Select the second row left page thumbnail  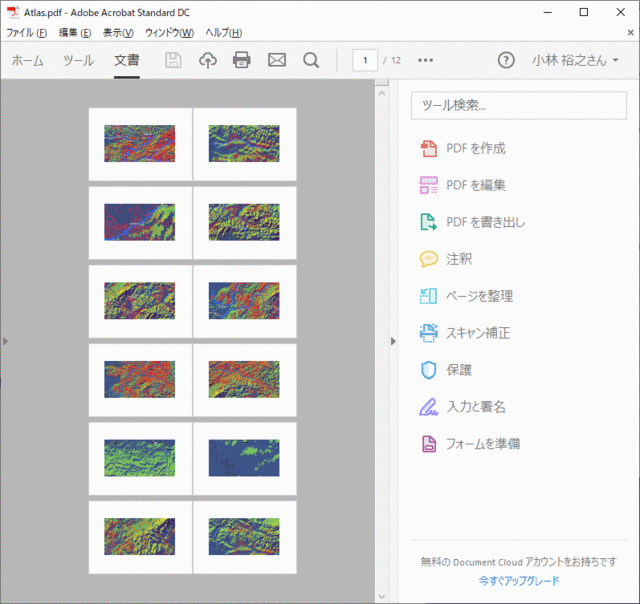point(140,222)
